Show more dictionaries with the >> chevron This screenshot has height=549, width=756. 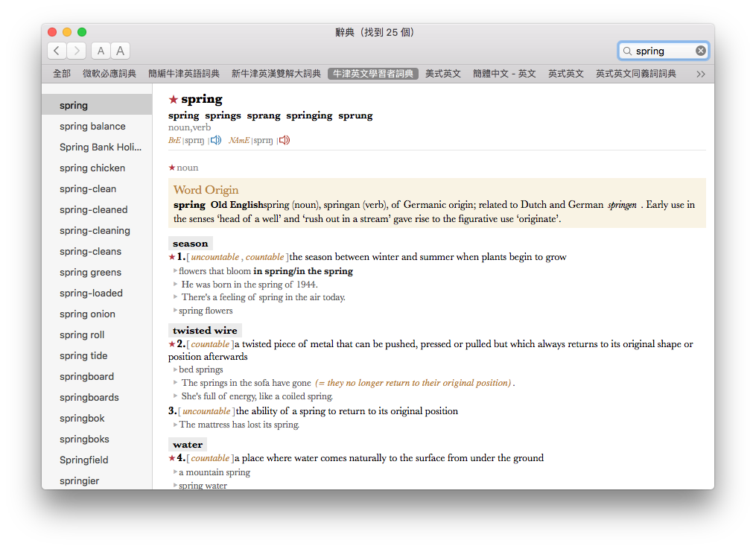(x=701, y=74)
